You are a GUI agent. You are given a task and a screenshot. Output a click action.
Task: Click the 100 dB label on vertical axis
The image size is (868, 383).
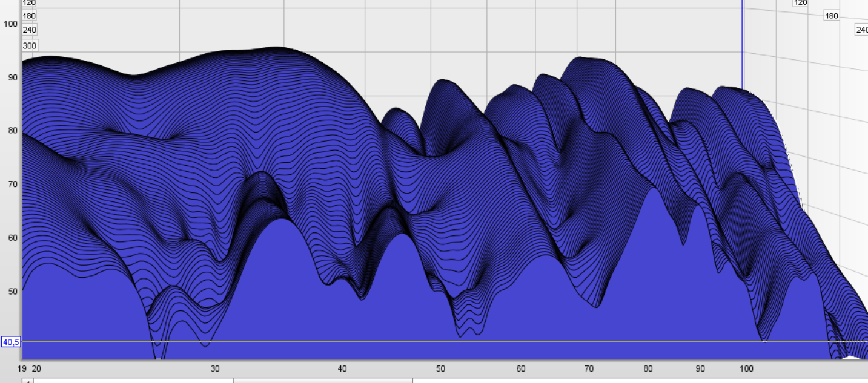click(x=11, y=24)
